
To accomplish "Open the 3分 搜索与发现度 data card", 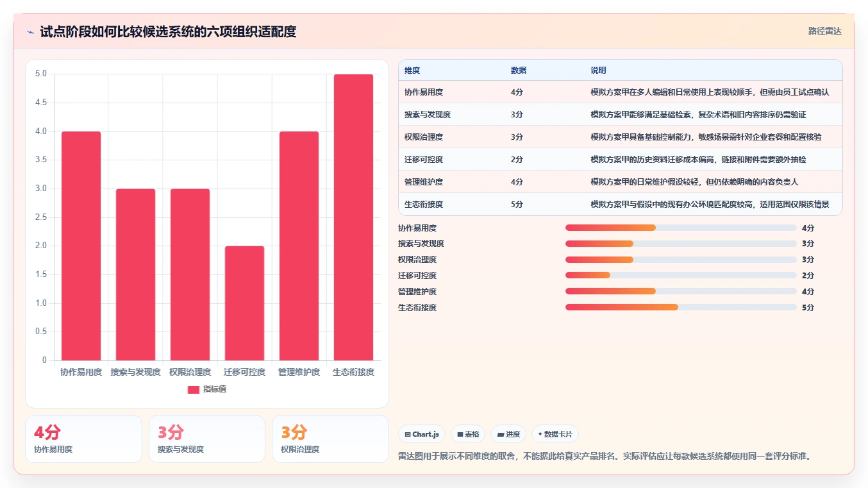I will pyautogui.click(x=207, y=439).
